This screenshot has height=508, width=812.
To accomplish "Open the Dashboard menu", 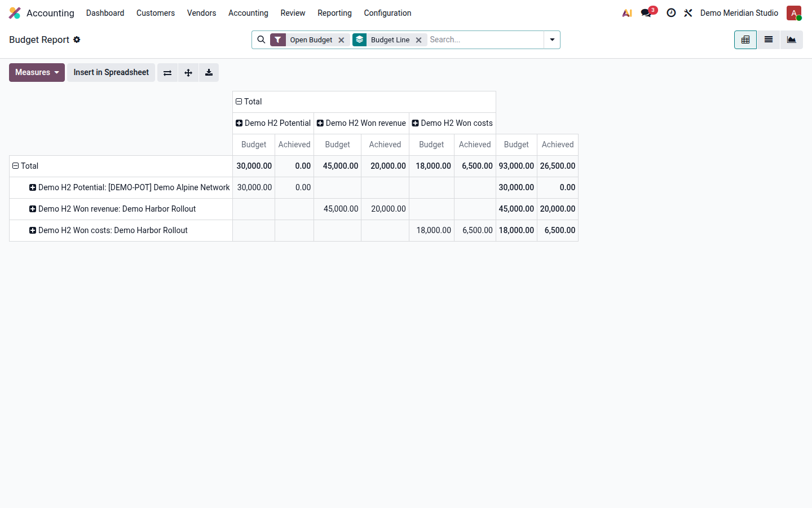I will (105, 13).
